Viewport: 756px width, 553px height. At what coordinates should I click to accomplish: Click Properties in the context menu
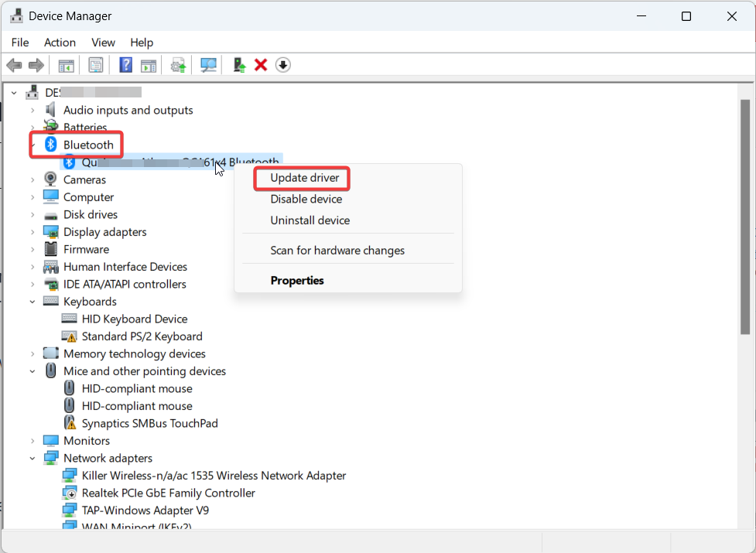tap(296, 280)
